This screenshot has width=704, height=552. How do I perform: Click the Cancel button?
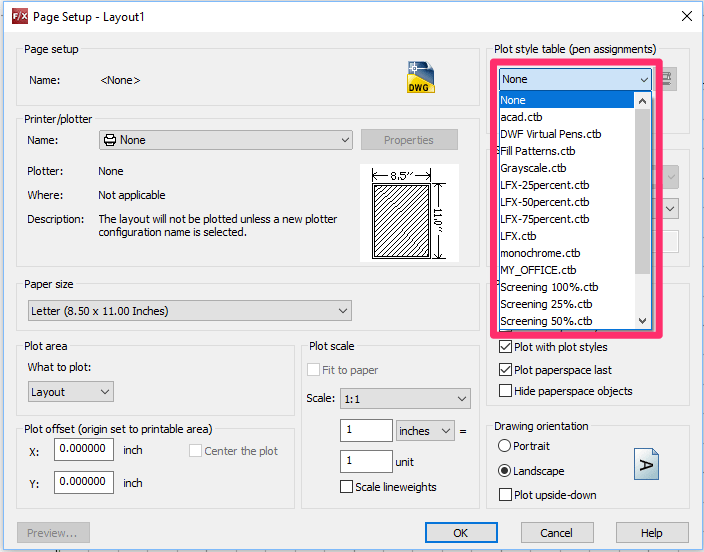pyautogui.click(x=557, y=533)
